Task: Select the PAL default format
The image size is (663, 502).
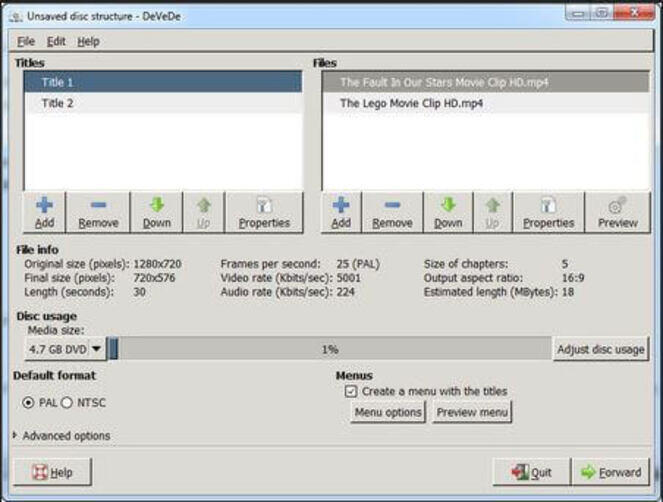Action: pyautogui.click(x=29, y=402)
